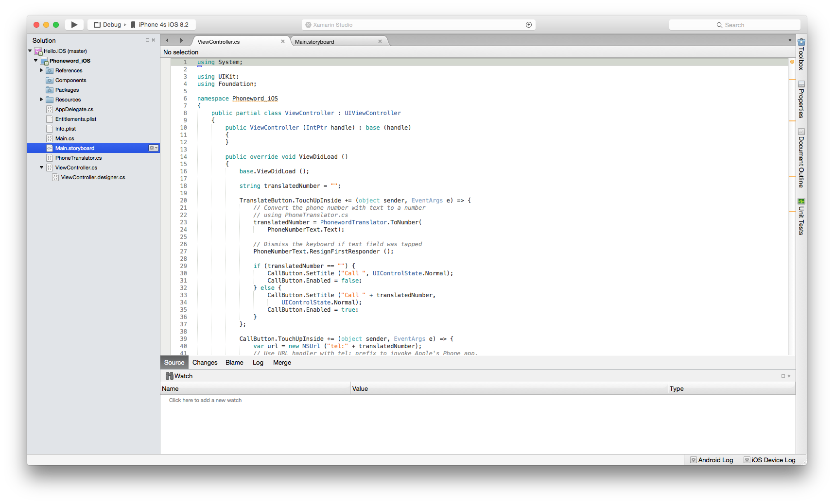Open the Unit Tests panel
Image resolution: width=834 pixels, height=504 pixels.
point(801,217)
